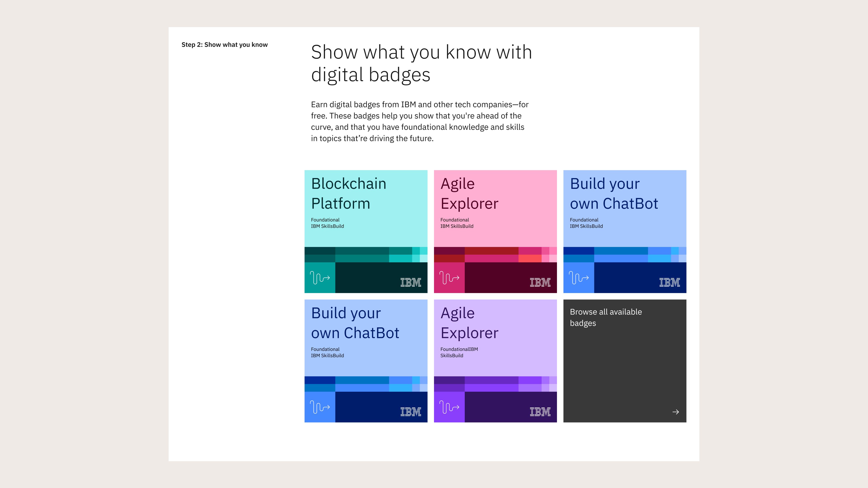The height and width of the screenshot is (488, 868).
Task: Click the wave icon on Blockchain Platform card
Action: click(x=319, y=277)
